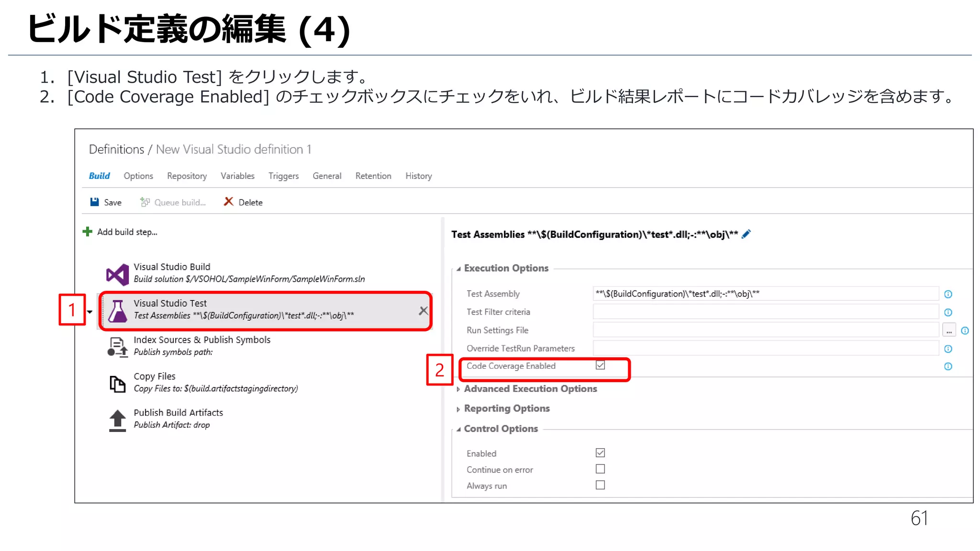The image size is (980, 551).
Task: View the History tab
Action: pyautogui.click(x=419, y=176)
